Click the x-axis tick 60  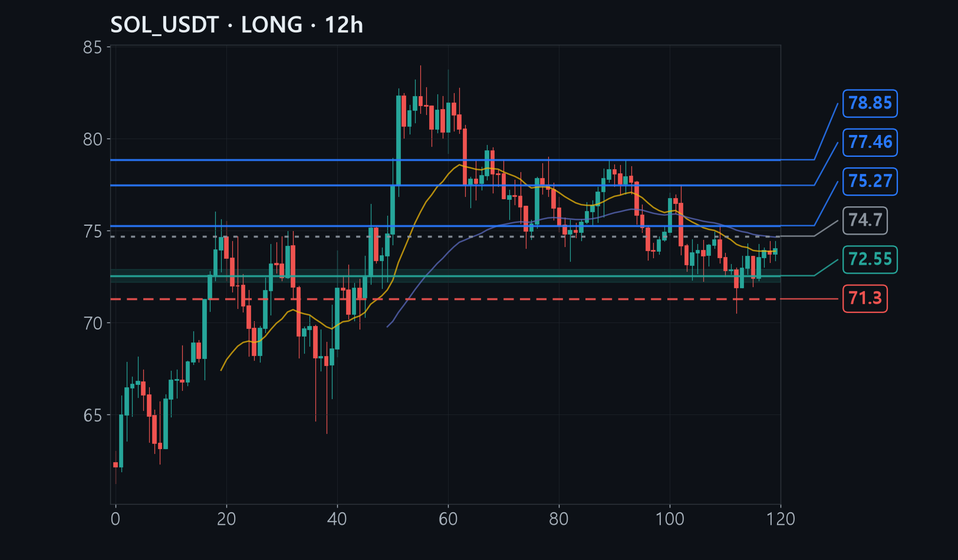click(448, 519)
